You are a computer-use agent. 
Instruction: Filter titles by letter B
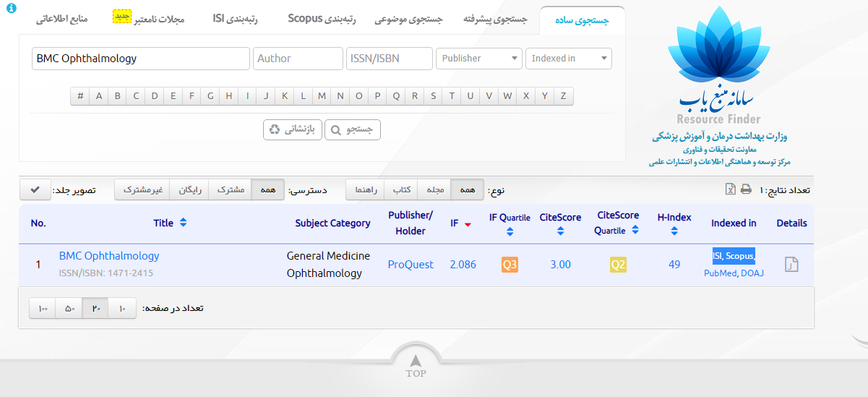[x=117, y=96]
